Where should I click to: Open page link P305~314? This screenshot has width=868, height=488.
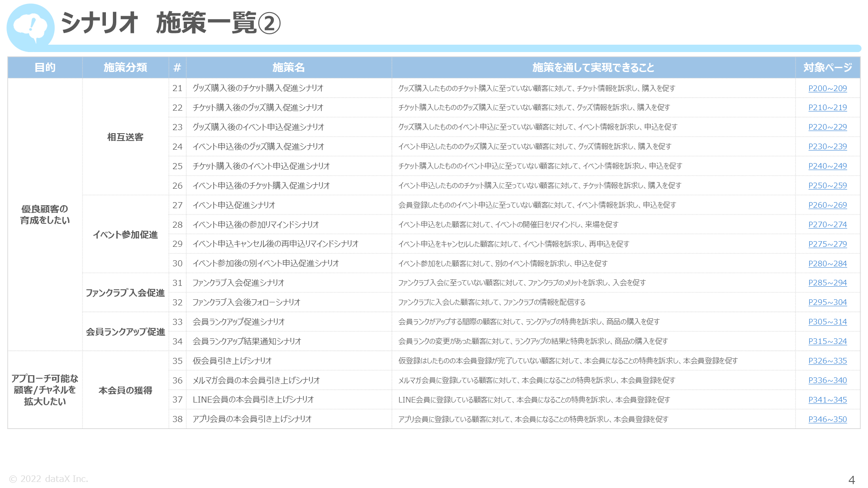pyautogui.click(x=827, y=322)
